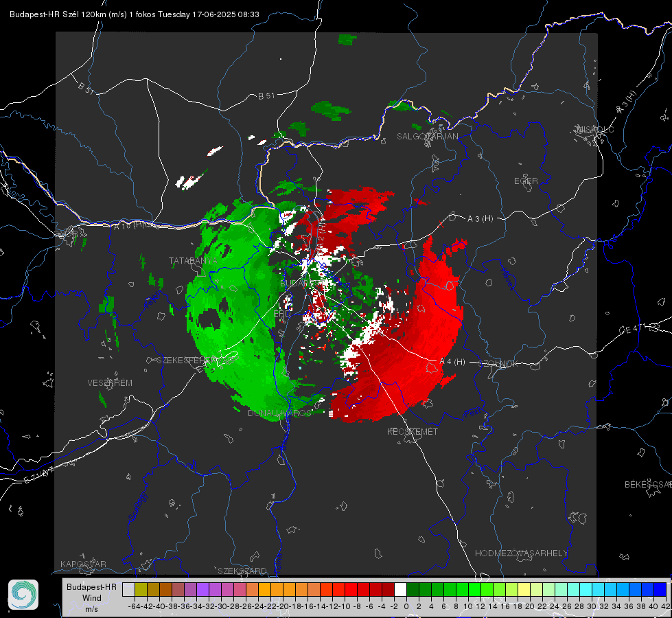Click the 'A 3 (H)' road label near Miskolc
Screen dimensions: 672x618
pyautogui.click(x=627, y=102)
